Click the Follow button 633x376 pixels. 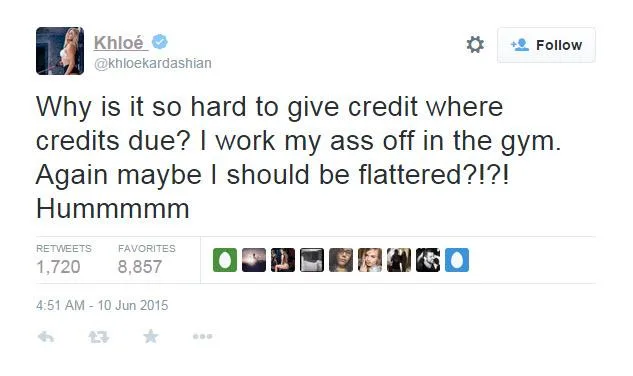546,45
